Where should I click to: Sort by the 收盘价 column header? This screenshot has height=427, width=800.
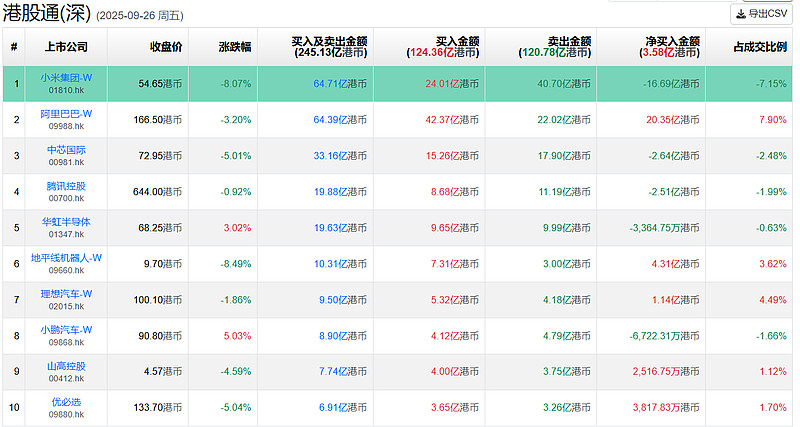pos(166,47)
